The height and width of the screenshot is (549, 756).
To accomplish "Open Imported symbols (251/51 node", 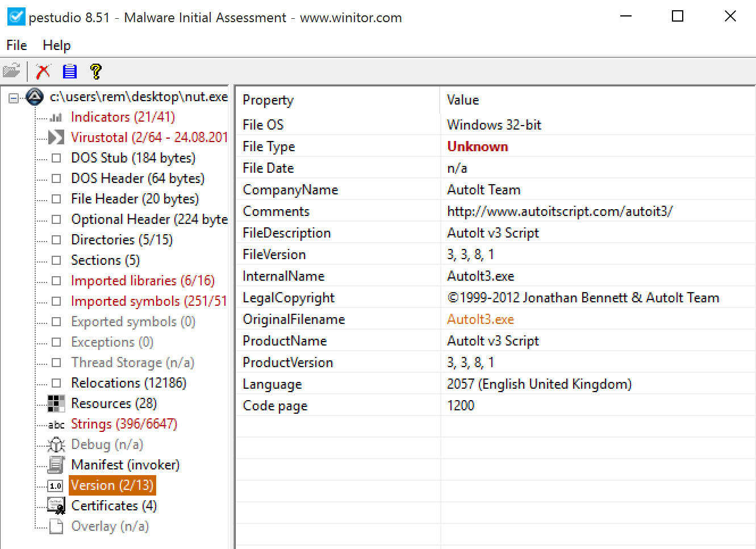I will 149,301.
